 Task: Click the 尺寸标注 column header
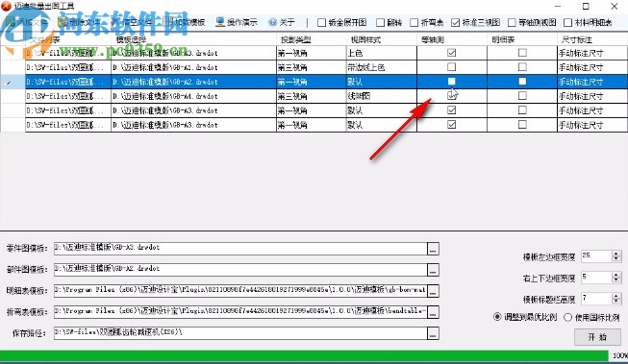(592, 39)
